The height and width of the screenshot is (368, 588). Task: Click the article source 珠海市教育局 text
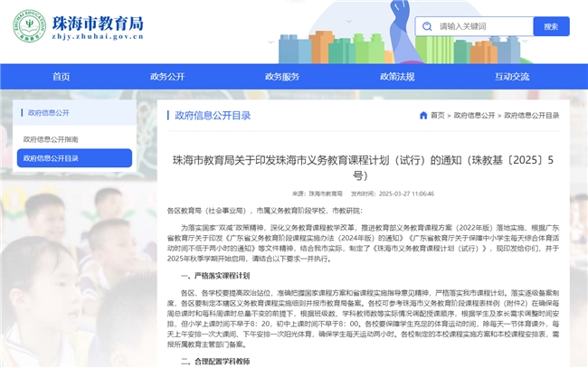click(325, 193)
